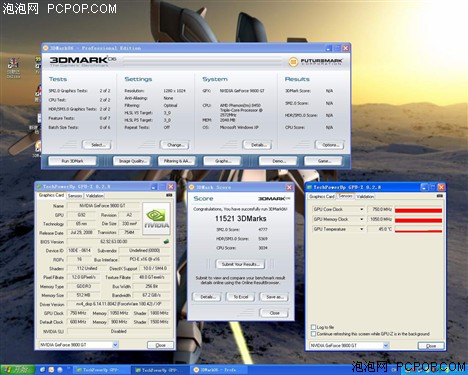Open GPU selector dropdown in right GPU-Z window

tap(386, 345)
